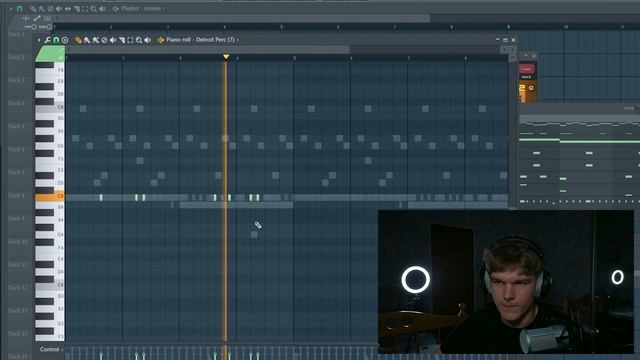Select the piano roll Zoom tool

(139, 40)
